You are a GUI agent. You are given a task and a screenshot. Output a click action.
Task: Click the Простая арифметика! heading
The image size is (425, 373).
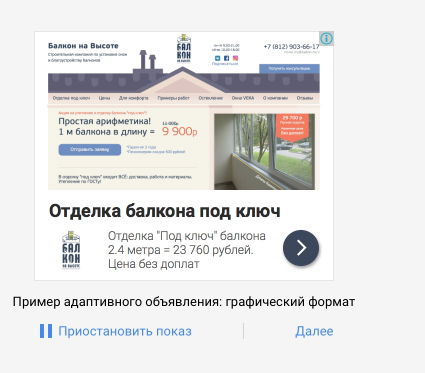click(105, 121)
